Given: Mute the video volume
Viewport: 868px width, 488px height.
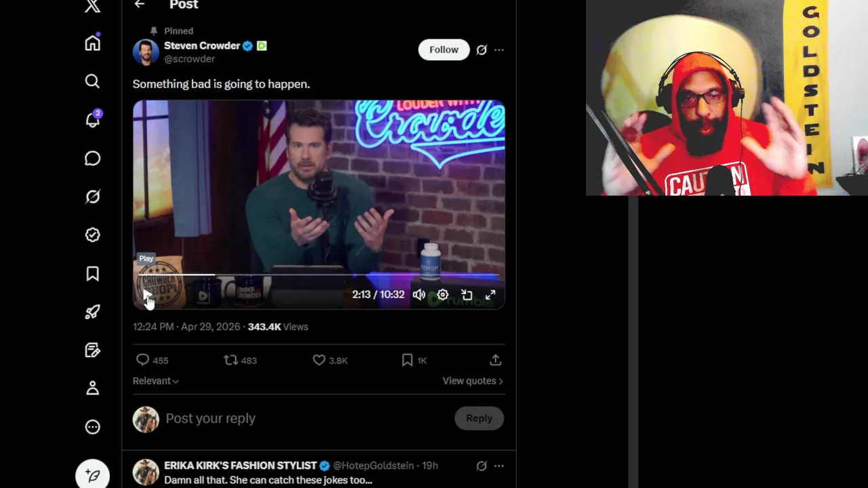Looking at the screenshot, I should pyautogui.click(x=419, y=295).
